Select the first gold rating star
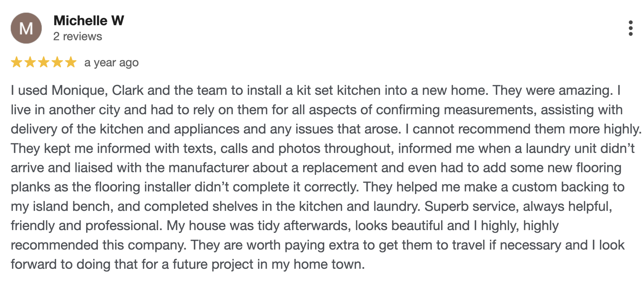This screenshot has width=644, height=286. point(16,62)
